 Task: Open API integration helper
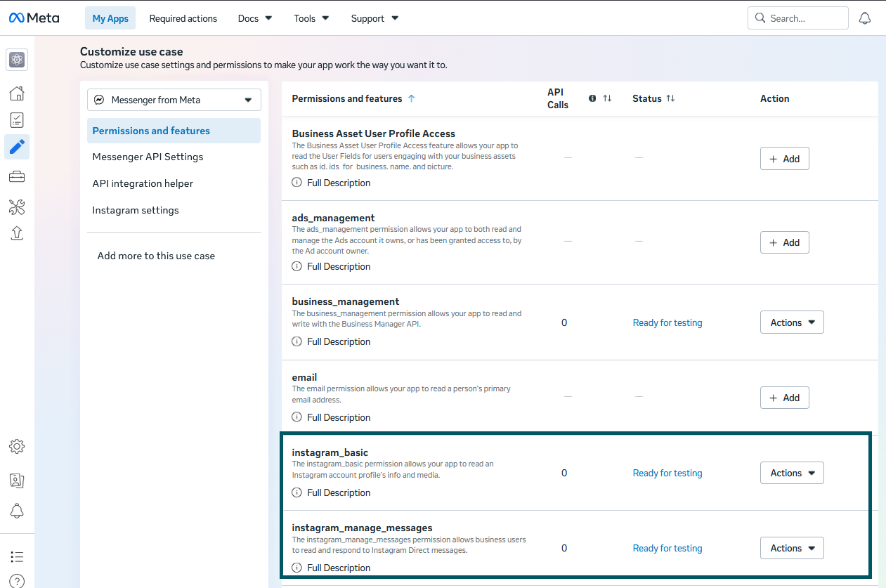pyautogui.click(x=143, y=183)
